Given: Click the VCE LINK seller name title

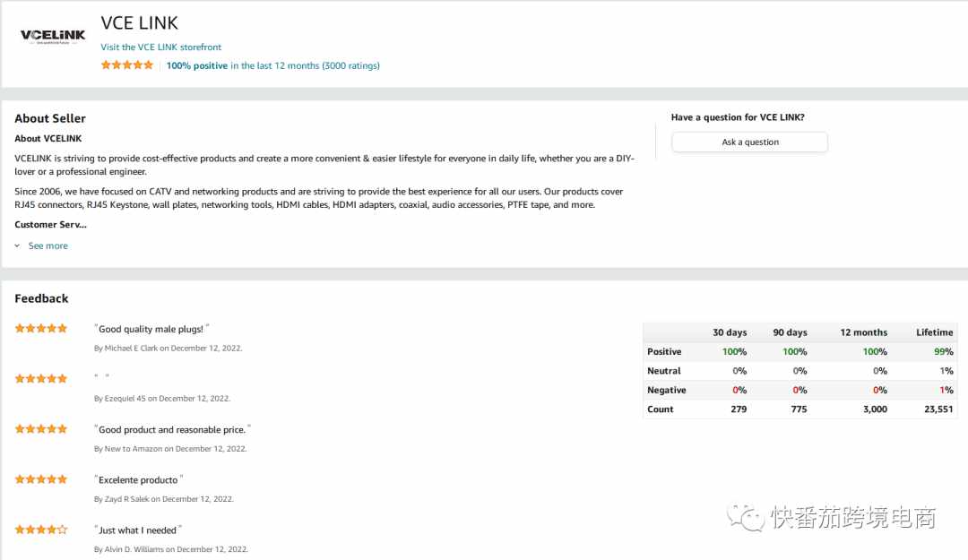Looking at the screenshot, I should [x=140, y=23].
